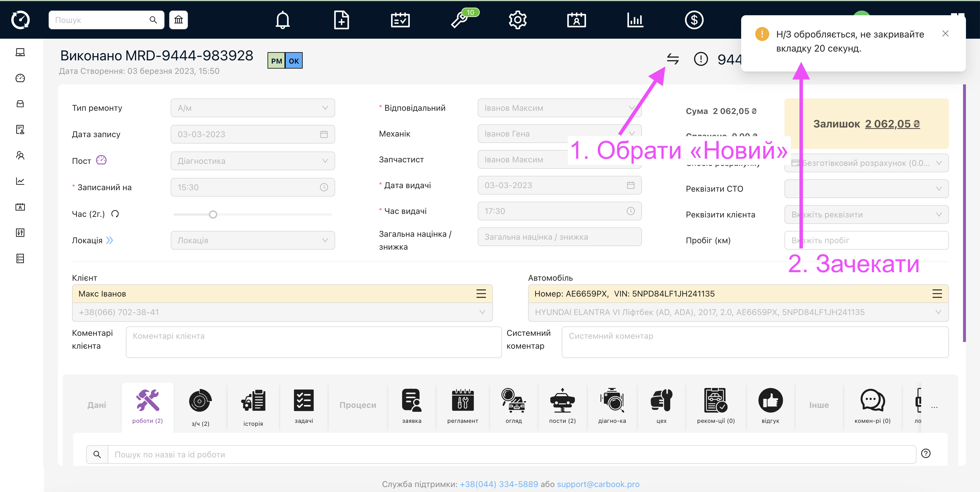Click the add new document icon
Viewport: 980px width, 492px height.
pyautogui.click(x=341, y=20)
